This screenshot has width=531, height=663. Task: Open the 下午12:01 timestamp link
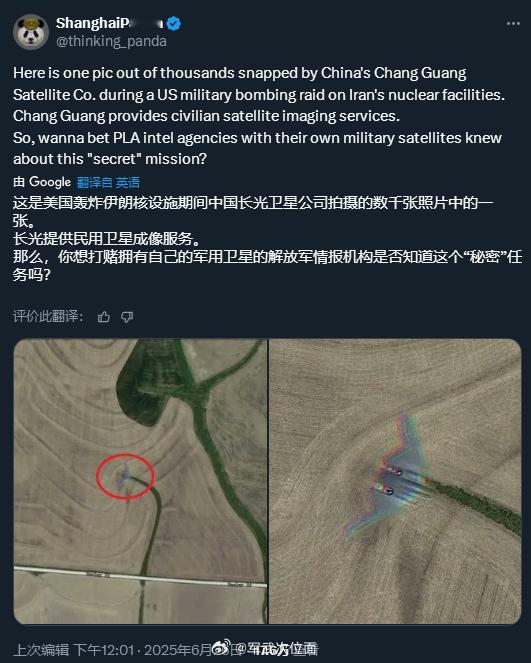pos(104,650)
